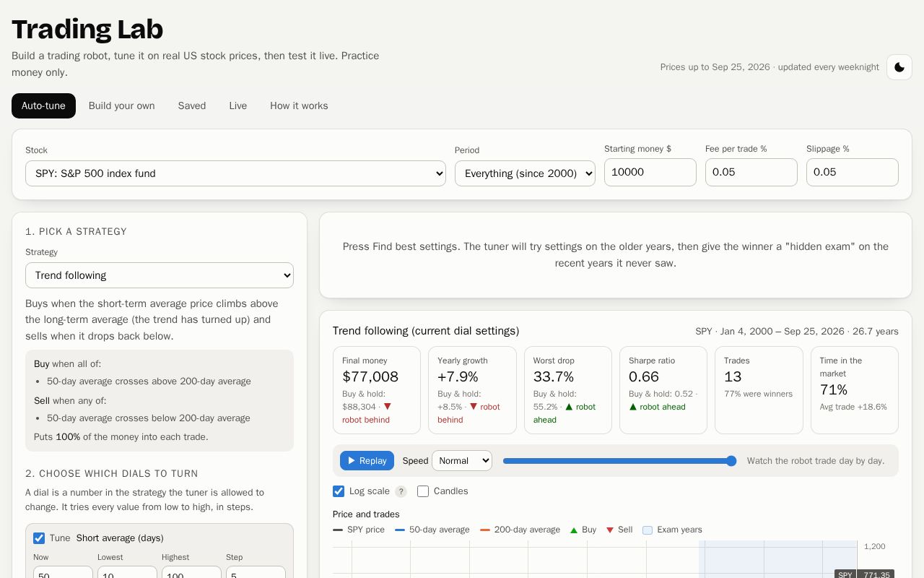Open the Log scale help question mark
924x578 pixels.
point(401,491)
